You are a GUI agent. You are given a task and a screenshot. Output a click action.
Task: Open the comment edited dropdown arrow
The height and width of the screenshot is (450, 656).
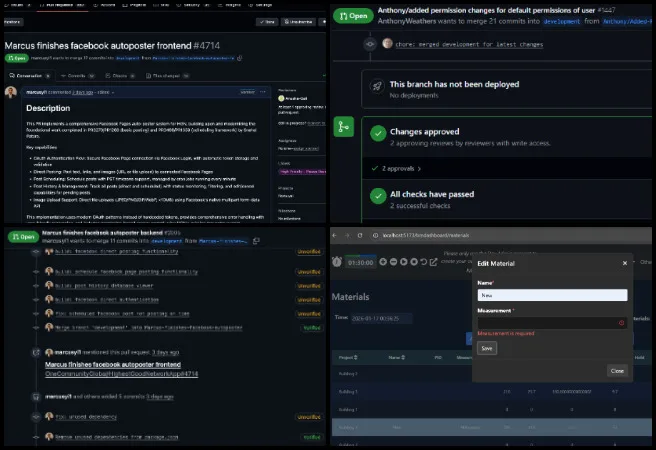click(x=113, y=92)
